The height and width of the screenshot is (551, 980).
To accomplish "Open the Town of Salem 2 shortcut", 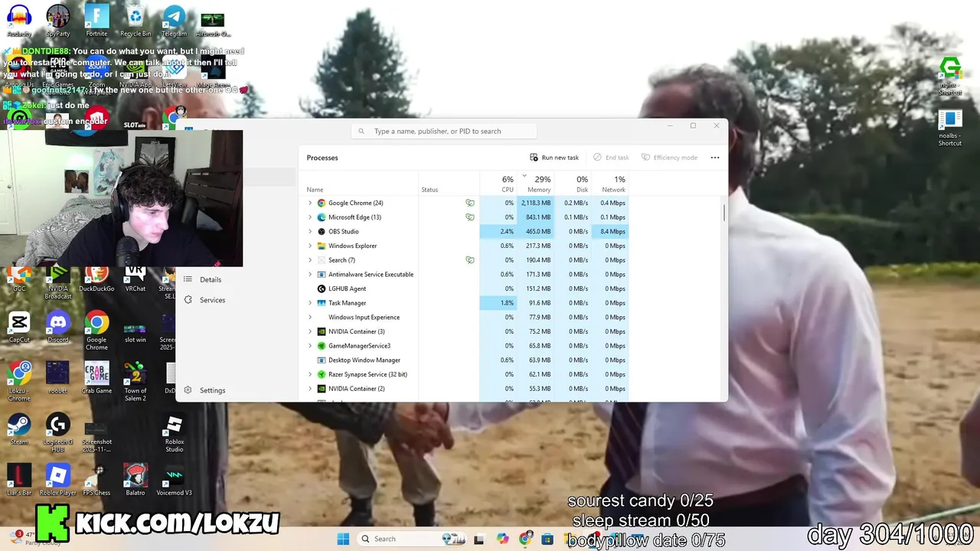I will 136,381.
